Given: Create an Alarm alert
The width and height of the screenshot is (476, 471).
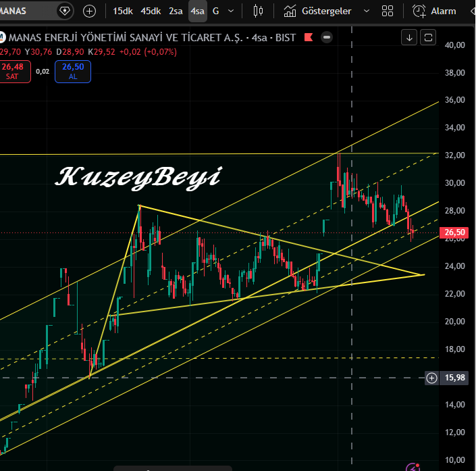Looking at the screenshot, I should click(434, 11).
